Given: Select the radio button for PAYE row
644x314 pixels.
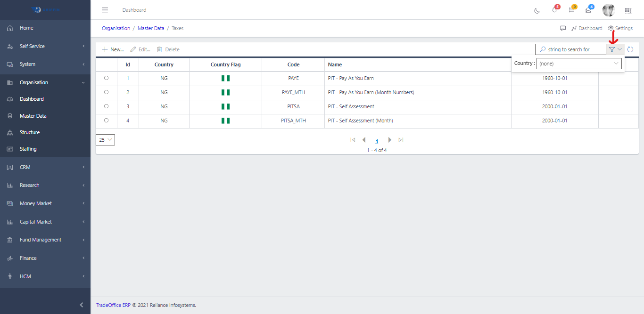Looking at the screenshot, I should tap(106, 78).
